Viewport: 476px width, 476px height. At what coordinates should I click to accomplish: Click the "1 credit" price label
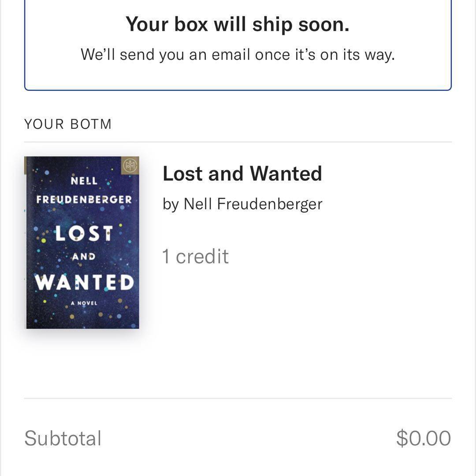[195, 257]
